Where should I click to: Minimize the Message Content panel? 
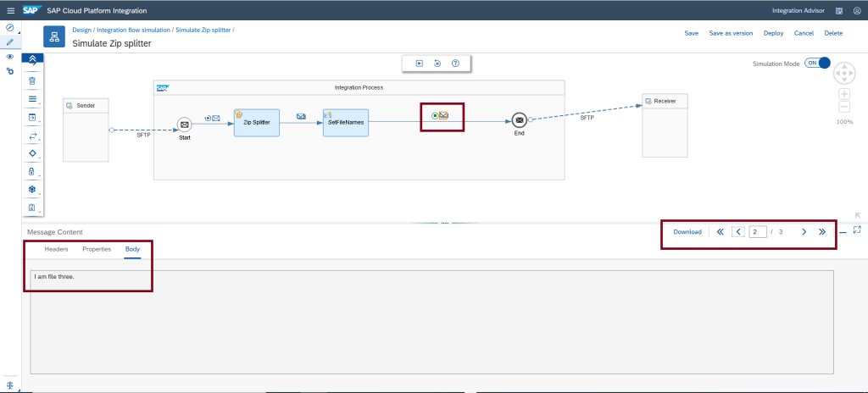coord(843,233)
